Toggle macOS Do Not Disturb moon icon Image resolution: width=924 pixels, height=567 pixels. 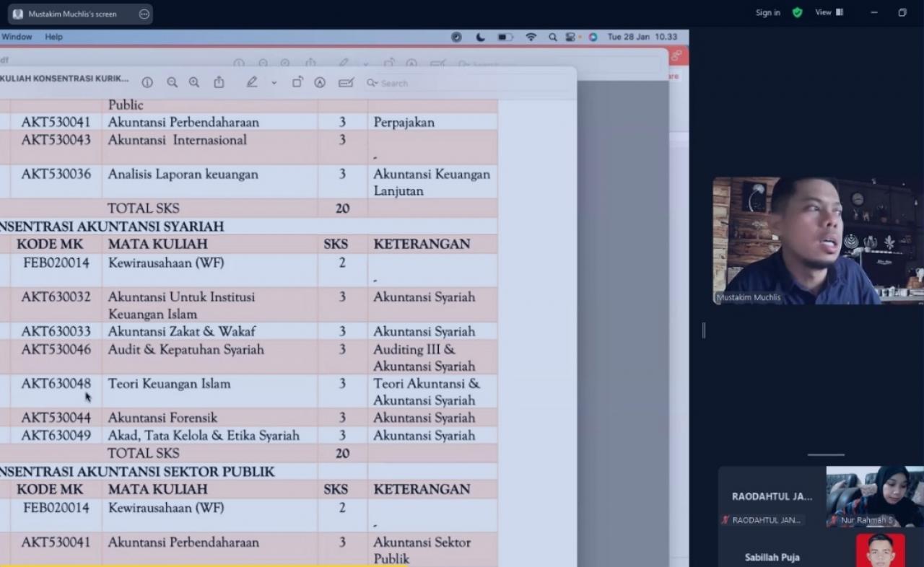pyautogui.click(x=480, y=37)
